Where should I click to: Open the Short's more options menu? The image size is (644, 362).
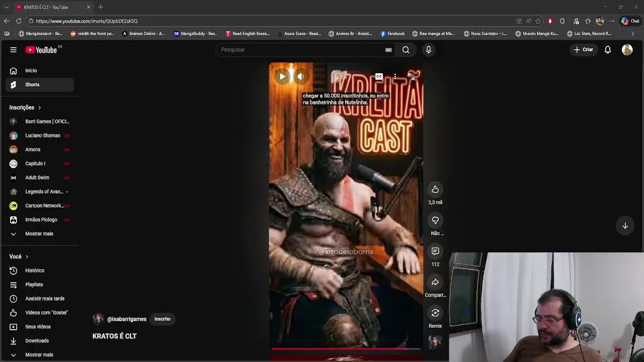[395, 76]
